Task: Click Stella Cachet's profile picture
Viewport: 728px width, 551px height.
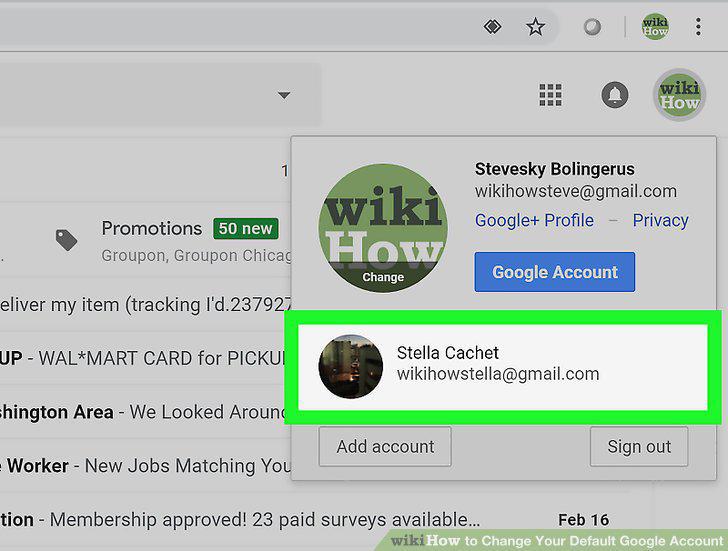Action: click(x=351, y=366)
